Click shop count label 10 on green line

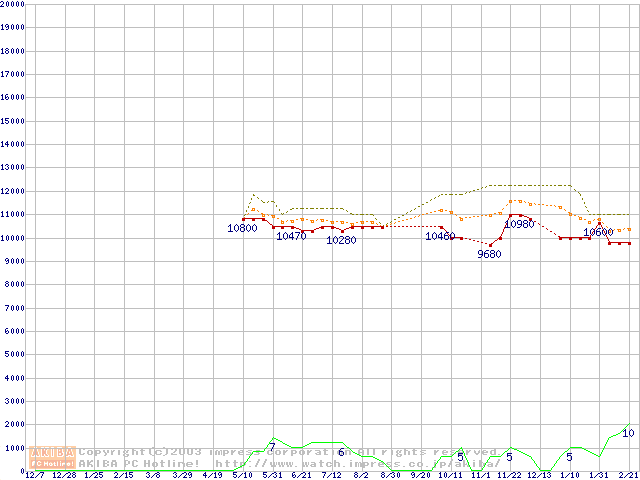[x=628, y=433]
